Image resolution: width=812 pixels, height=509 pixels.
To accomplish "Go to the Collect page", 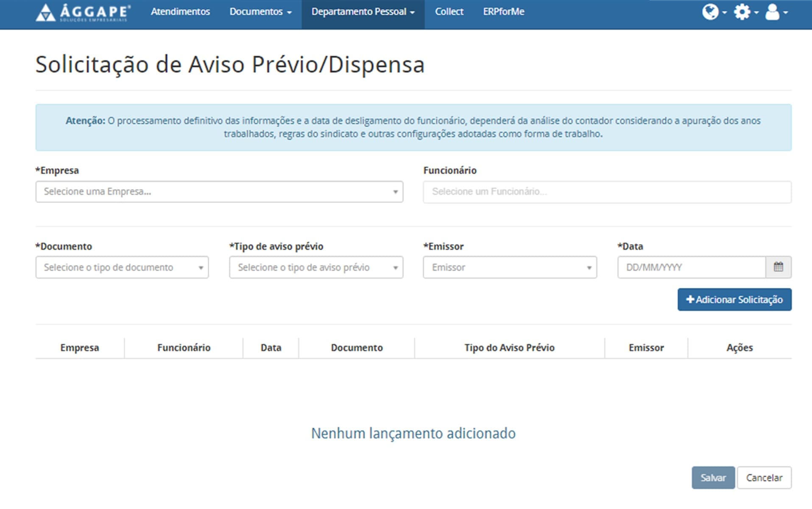I will coord(449,12).
